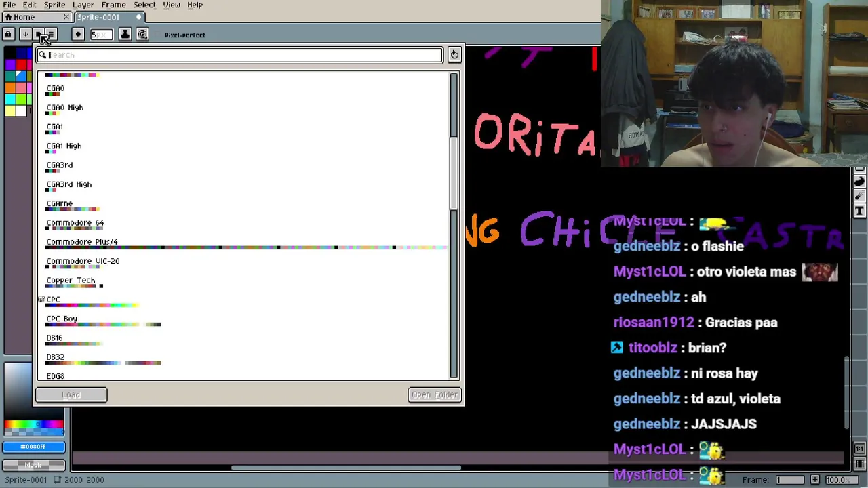868x488 pixels.
Task: Select the DB32 palette
Action: click(x=244, y=359)
